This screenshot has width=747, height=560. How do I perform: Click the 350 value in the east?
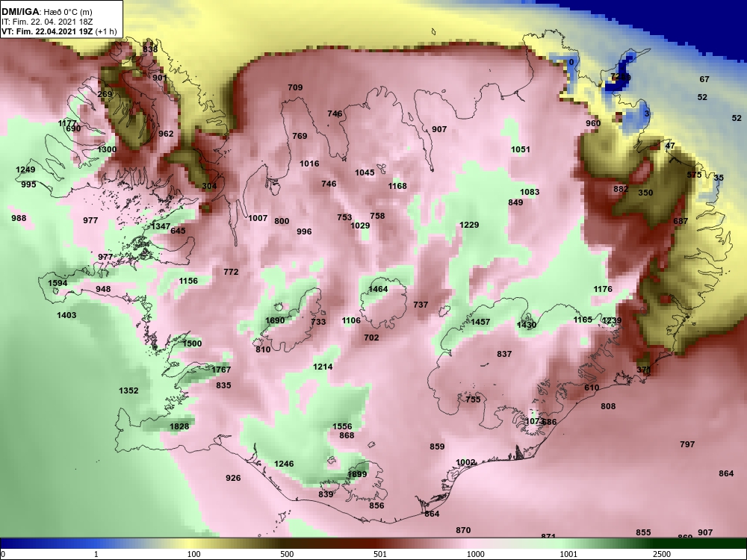[645, 193]
